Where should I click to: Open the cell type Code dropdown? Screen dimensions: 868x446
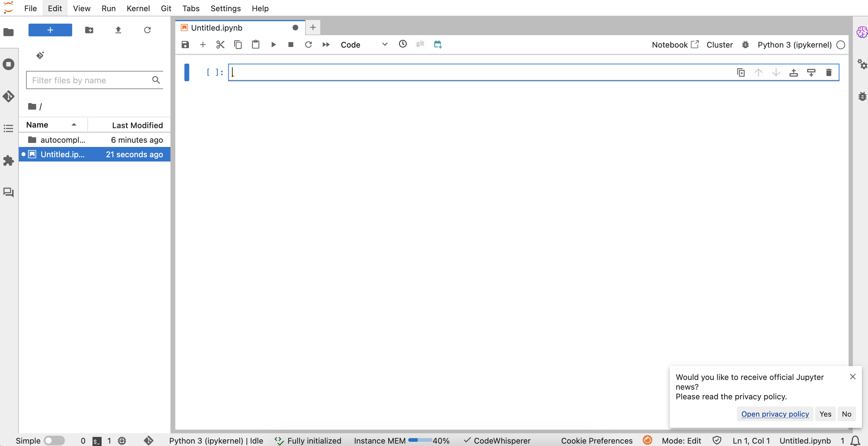pos(364,45)
